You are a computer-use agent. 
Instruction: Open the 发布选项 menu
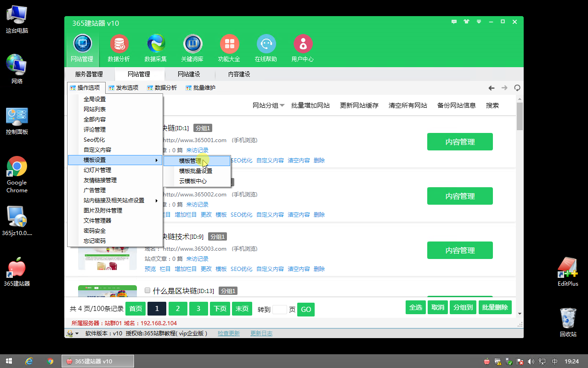point(123,88)
